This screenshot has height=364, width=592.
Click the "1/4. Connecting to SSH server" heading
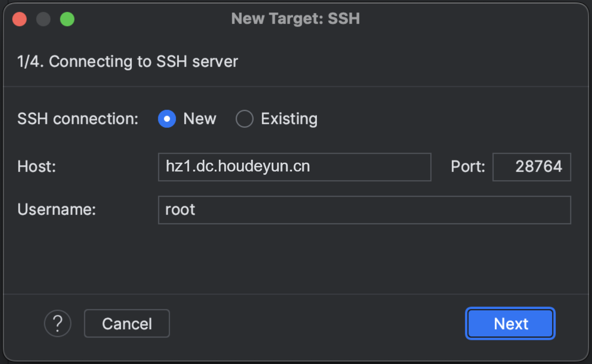click(x=128, y=62)
